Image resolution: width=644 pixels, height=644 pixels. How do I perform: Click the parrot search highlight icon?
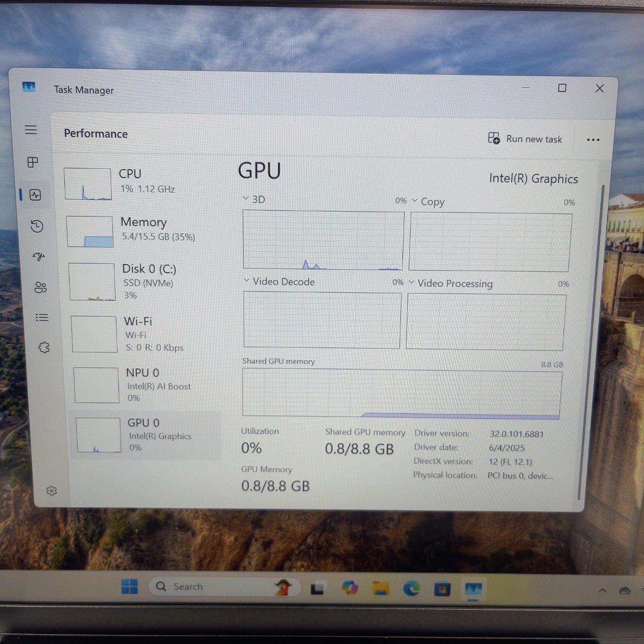coord(283,587)
